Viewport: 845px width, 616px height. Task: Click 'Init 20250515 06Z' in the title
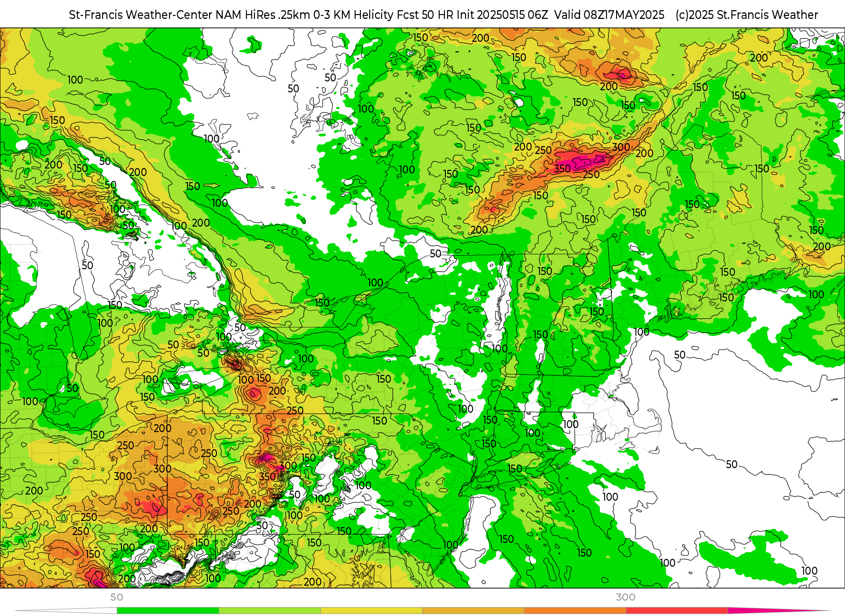click(503, 15)
